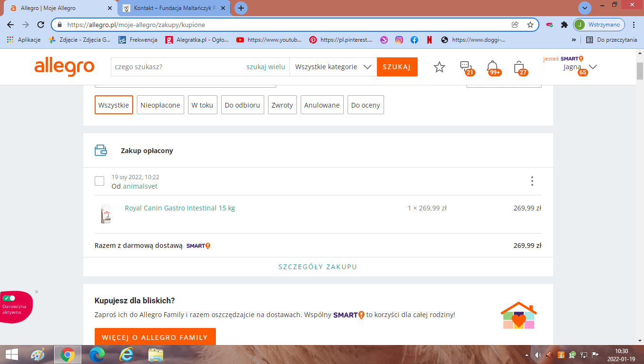This screenshot has width=644, height=364.
Task: Click the czego szukasz search field
Action: coord(178,67)
